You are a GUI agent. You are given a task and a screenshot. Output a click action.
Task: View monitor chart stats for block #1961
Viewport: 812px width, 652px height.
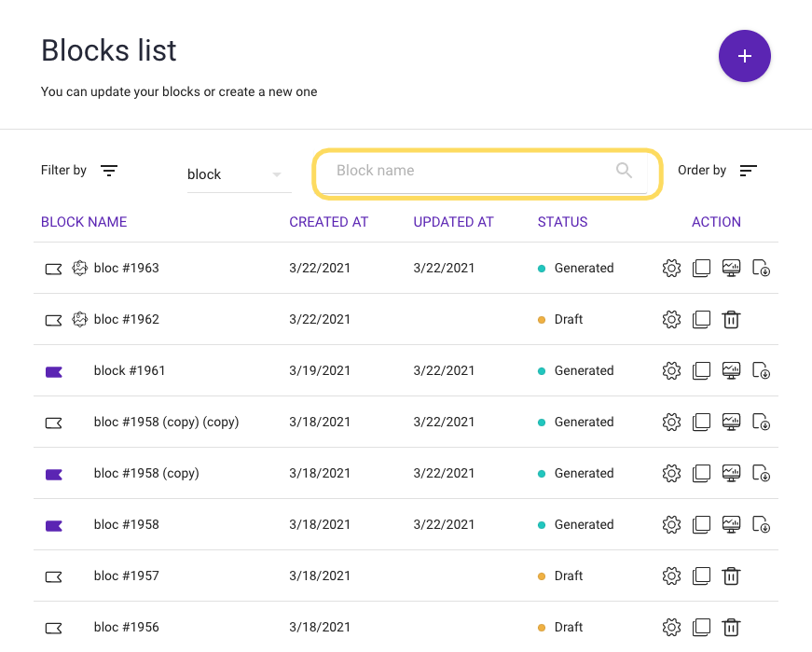[732, 371]
